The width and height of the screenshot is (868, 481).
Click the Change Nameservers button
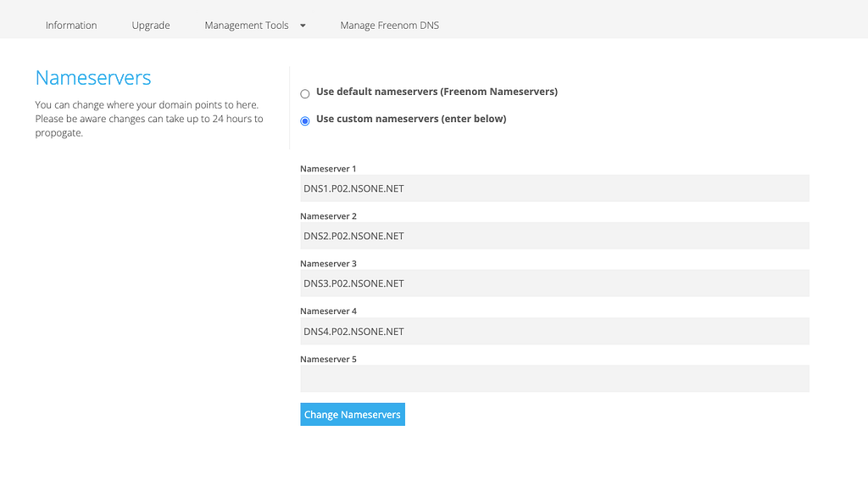(x=353, y=415)
